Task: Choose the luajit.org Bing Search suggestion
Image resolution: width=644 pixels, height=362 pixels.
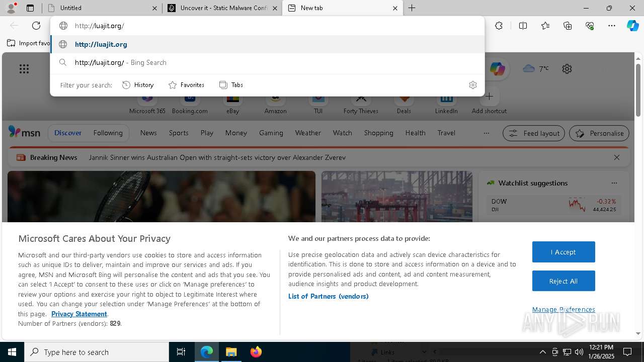Action: (267, 62)
